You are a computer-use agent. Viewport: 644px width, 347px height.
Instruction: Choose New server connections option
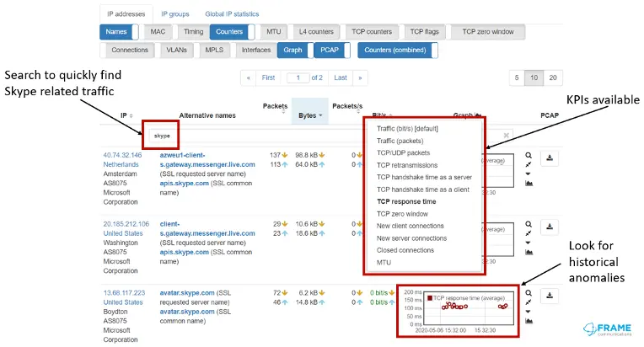pos(411,238)
